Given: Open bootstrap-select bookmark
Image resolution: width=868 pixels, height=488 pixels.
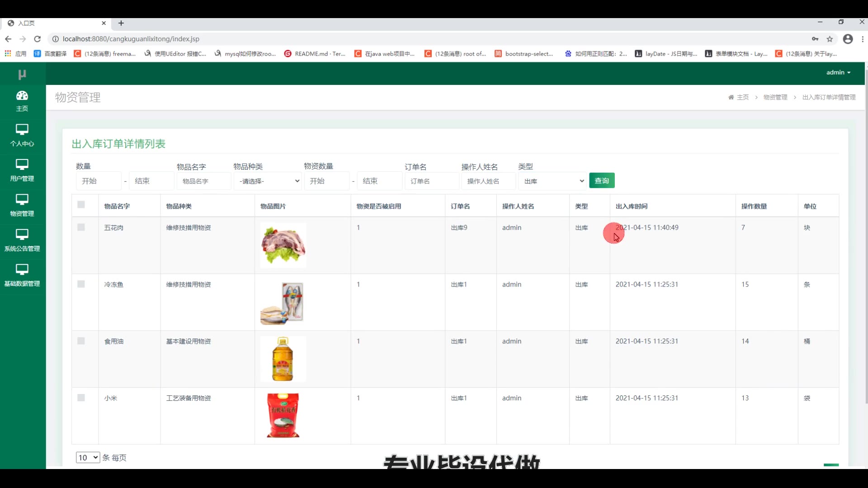Looking at the screenshot, I should coord(524,54).
